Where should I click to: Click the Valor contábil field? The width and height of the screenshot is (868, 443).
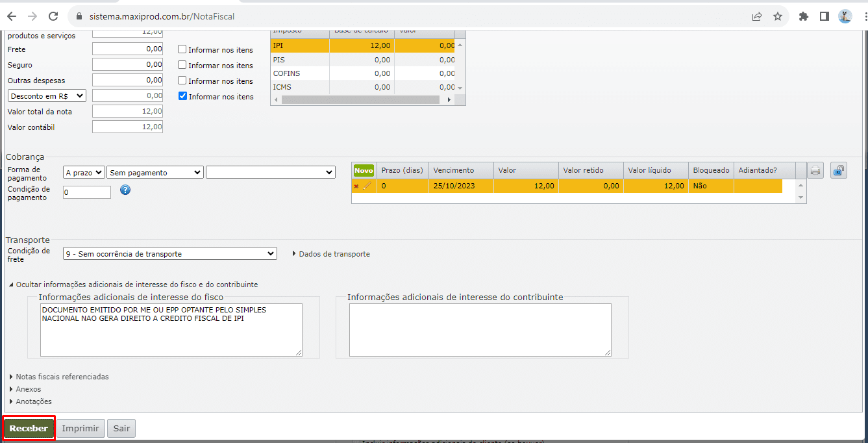[x=127, y=127]
